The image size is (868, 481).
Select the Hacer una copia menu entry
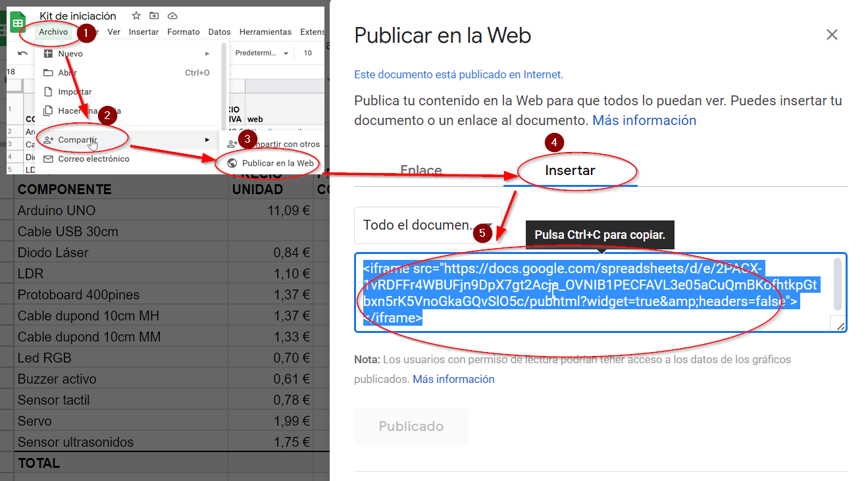tap(128, 111)
